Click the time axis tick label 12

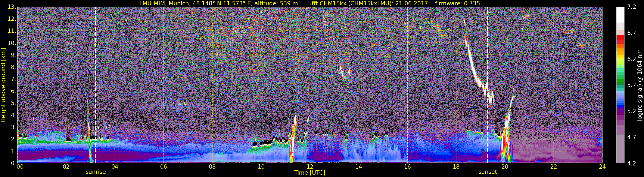click(310, 167)
